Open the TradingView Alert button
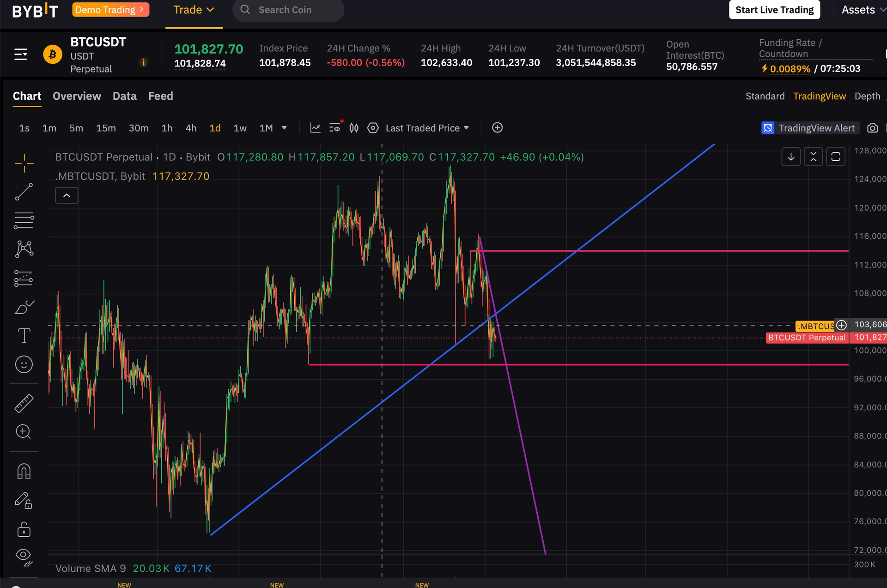The height and width of the screenshot is (588, 887). click(810, 128)
